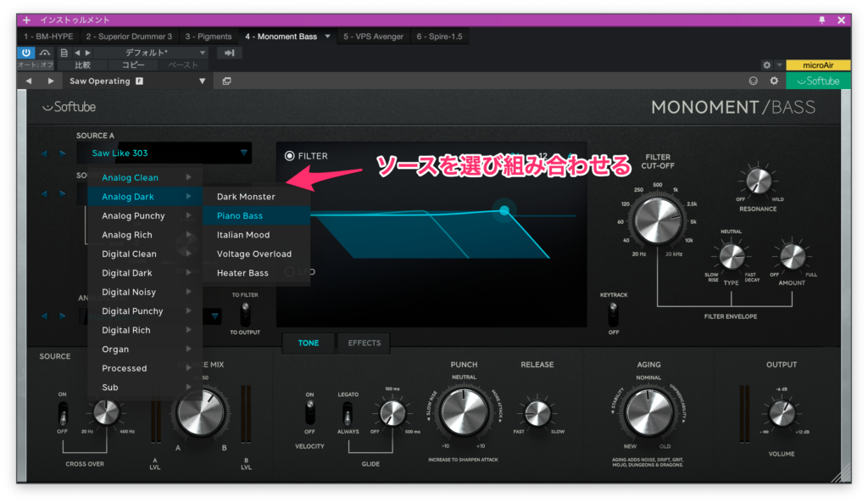Pin the instrument window

821,20
